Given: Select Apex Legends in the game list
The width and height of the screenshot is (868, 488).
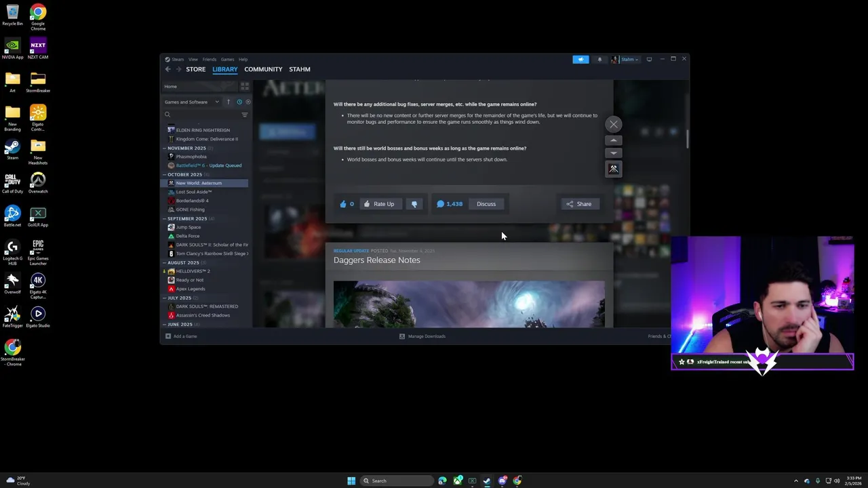Looking at the screenshot, I should (x=190, y=289).
